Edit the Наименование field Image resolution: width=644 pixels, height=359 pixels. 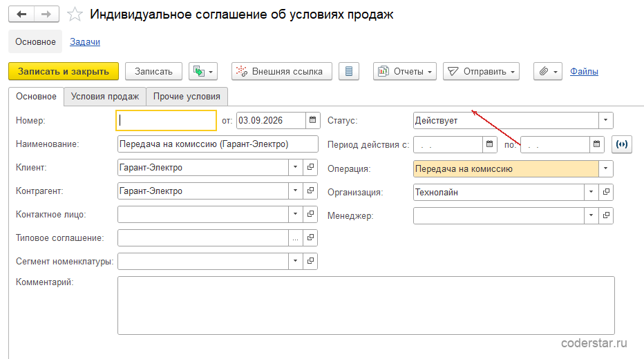pos(218,144)
